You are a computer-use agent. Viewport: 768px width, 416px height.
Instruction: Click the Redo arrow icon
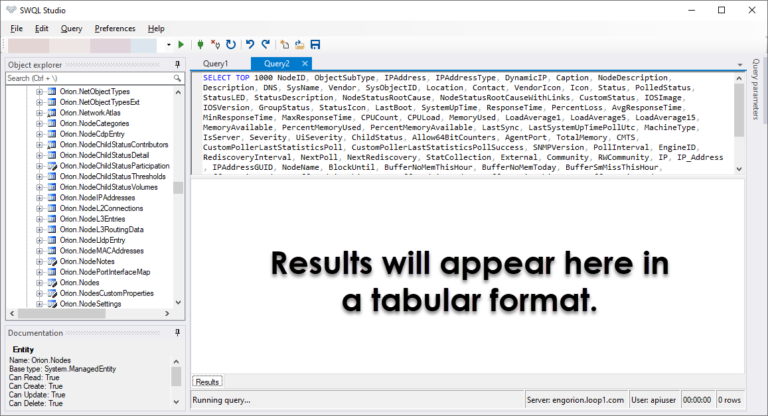(265, 45)
